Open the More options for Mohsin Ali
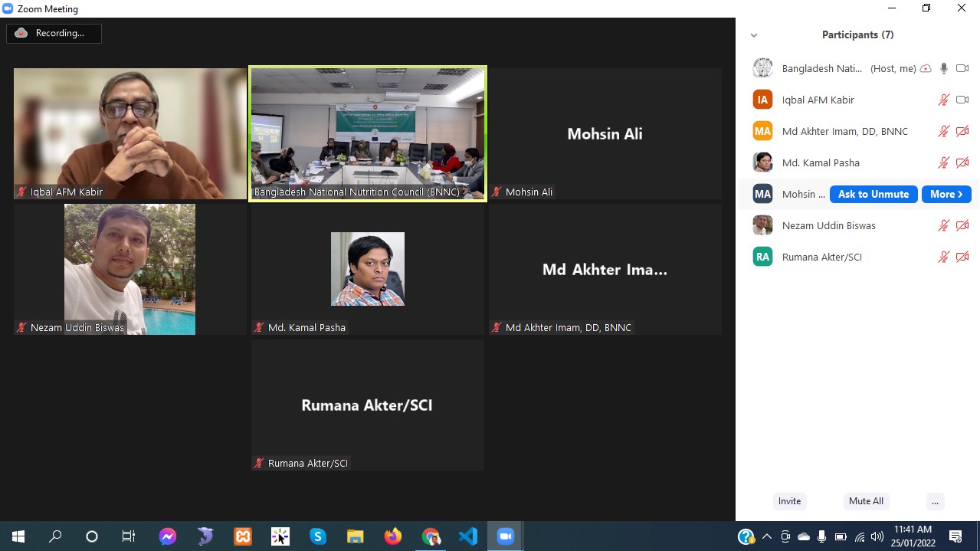The width and height of the screenshot is (980, 551). tap(946, 194)
